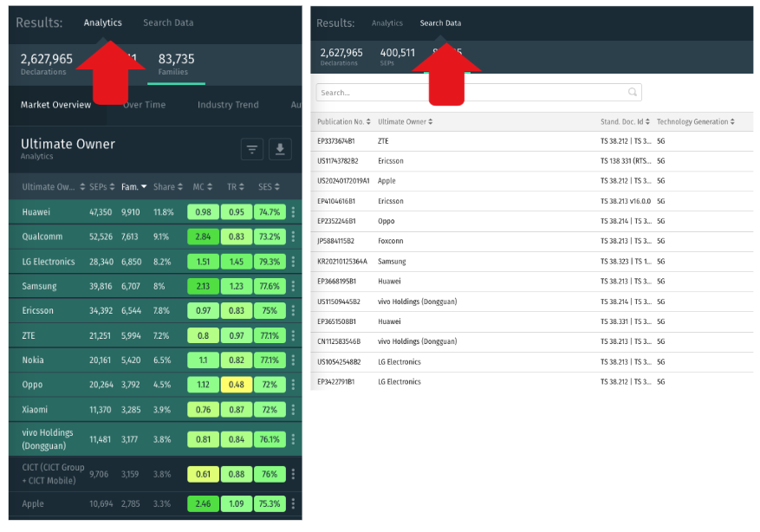Open the three-dot menu for Nokia row
The height and width of the screenshot is (532, 760).
[x=293, y=360]
